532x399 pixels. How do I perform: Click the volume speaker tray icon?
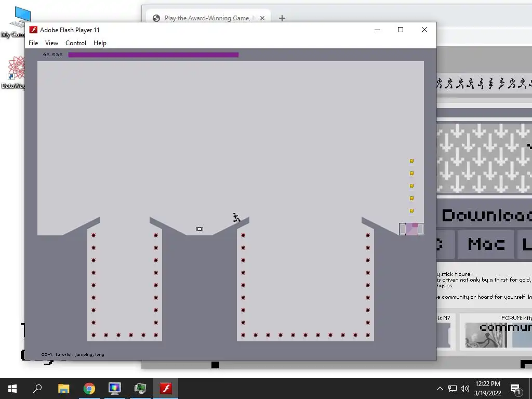(x=465, y=389)
